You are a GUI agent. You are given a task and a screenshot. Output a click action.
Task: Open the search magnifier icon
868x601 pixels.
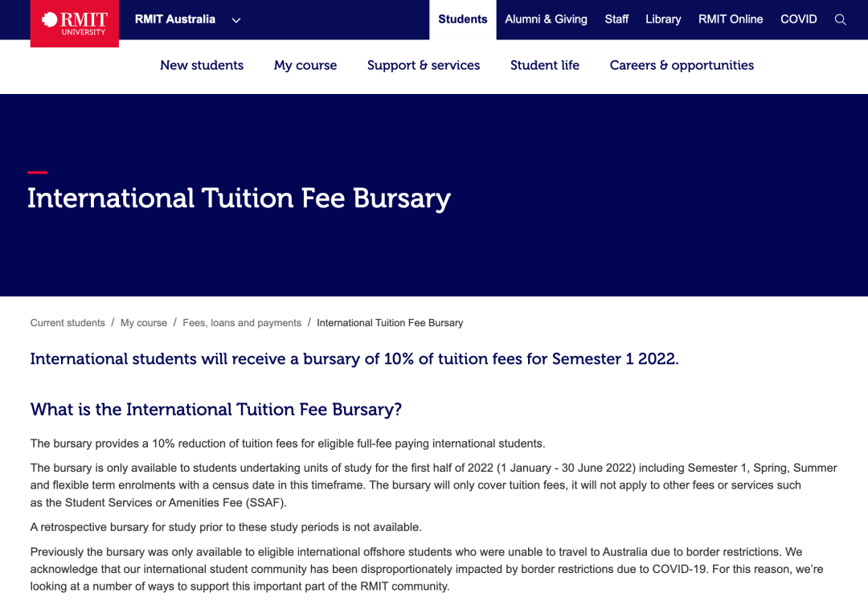pos(841,20)
